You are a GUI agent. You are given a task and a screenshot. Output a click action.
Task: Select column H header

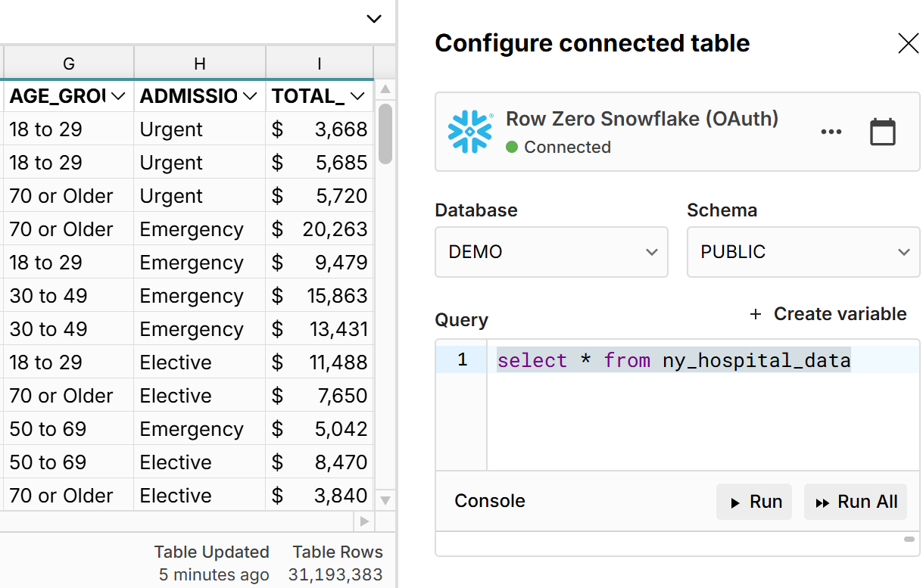tap(200, 64)
